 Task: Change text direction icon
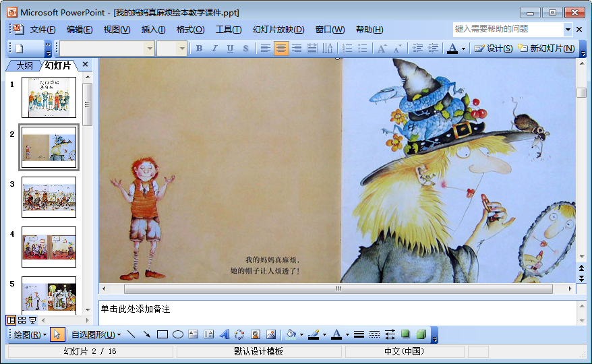pyautogui.click(x=327, y=49)
